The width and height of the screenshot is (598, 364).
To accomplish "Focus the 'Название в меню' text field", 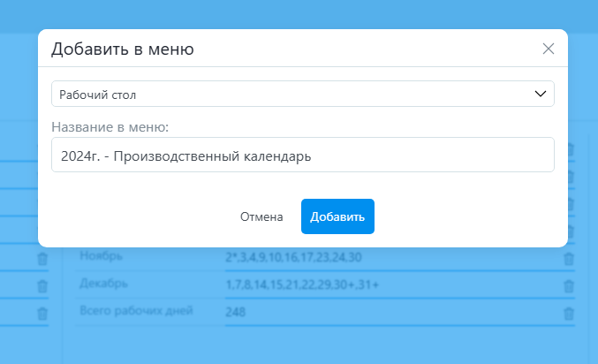I will tap(302, 155).
